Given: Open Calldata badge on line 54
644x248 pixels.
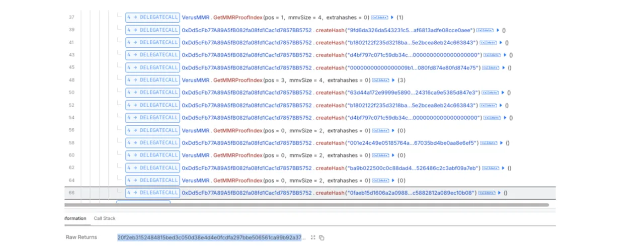Looking at the screenshot, I should tap(492, 118).
